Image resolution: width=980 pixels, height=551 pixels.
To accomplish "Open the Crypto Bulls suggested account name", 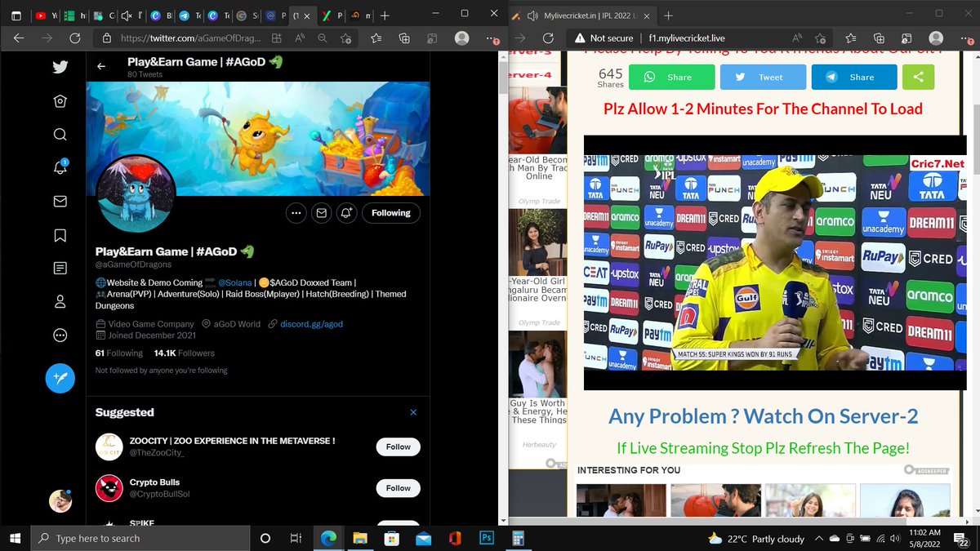I will [155, 482].
